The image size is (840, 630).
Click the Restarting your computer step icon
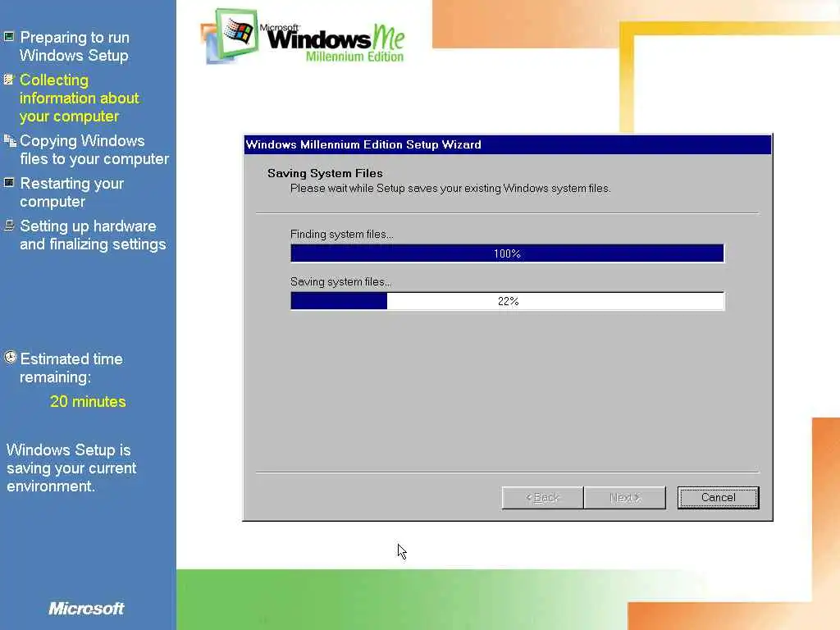click(x=9, y=183)
